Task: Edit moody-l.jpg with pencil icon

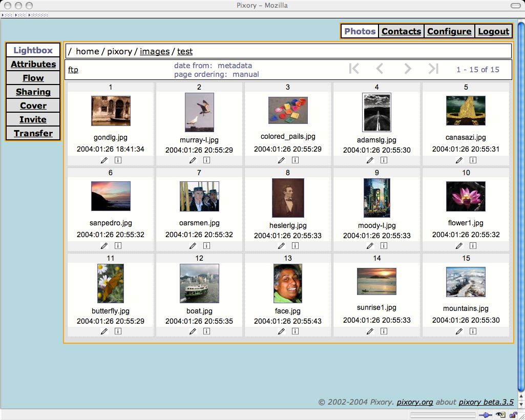Action: [x=370, y=246]
